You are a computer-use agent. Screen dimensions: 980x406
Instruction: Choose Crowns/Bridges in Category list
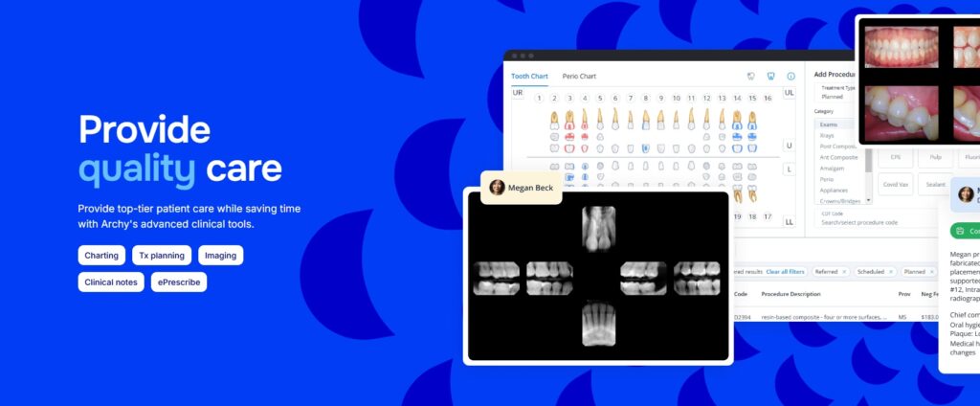(x=839, y=201)
